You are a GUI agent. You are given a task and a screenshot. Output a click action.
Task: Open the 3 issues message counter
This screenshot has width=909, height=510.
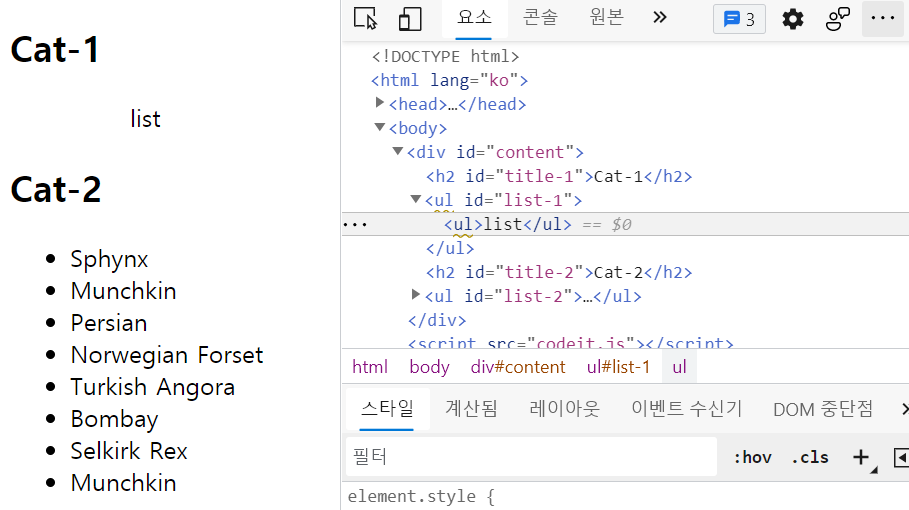click(x=739, y=19)
